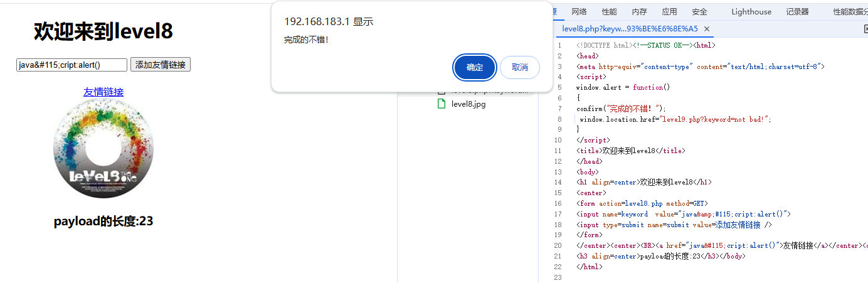The image size is (868, 283).
Task: Open the 记录器 tab
Action: point(797,12)
